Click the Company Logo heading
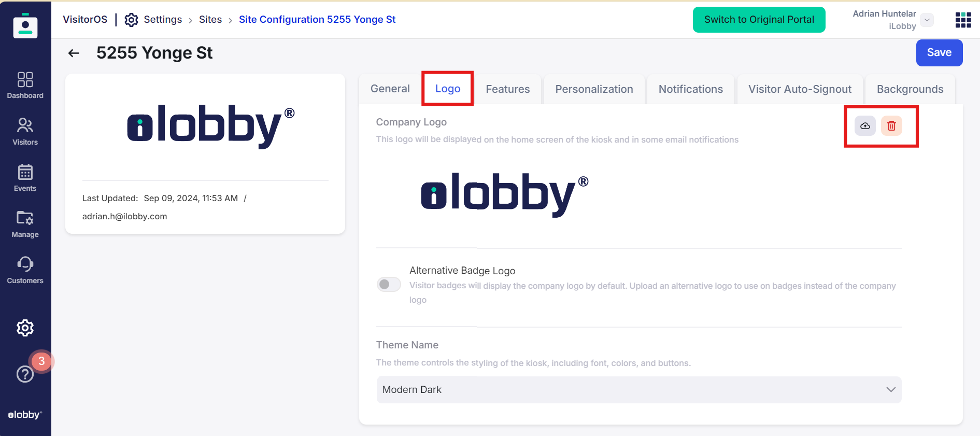 click(411, 122)
